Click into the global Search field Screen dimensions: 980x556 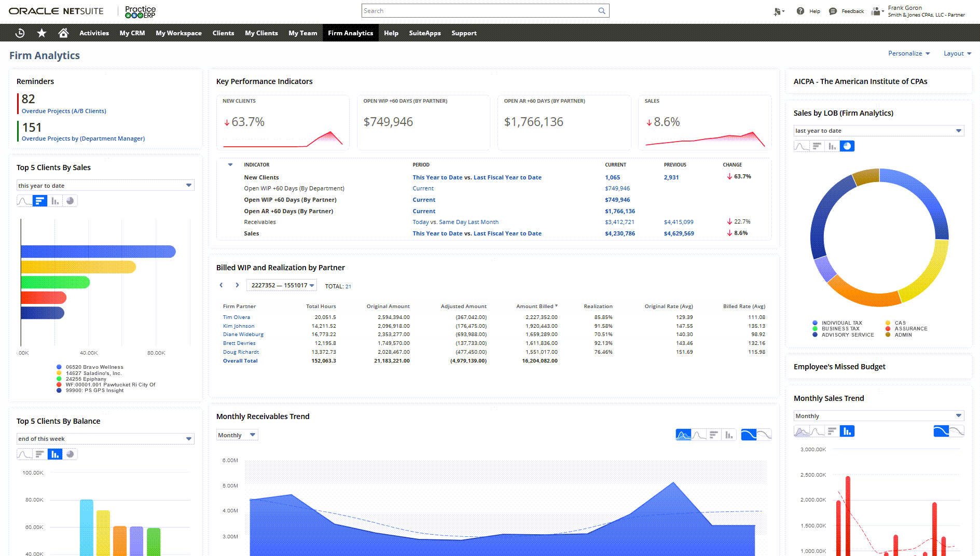(x=479, y=11)
